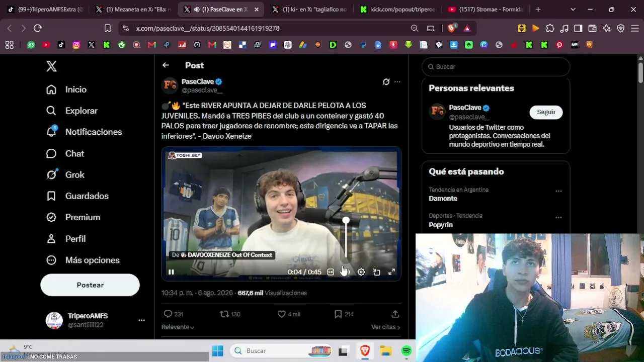Follow PaseClave with Seguir button
The image size is (644, 362).
point(546,112)
